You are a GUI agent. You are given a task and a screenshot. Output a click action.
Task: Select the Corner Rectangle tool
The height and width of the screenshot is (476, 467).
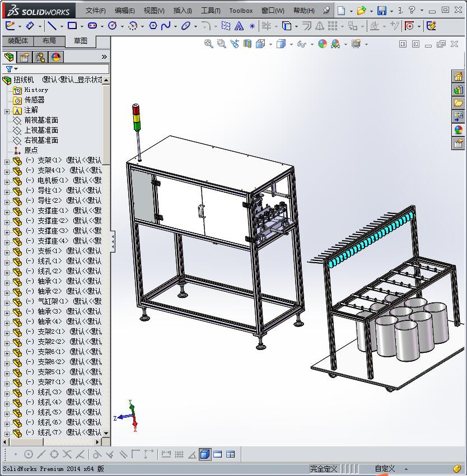pyautogui.click(x=72, y=26)
